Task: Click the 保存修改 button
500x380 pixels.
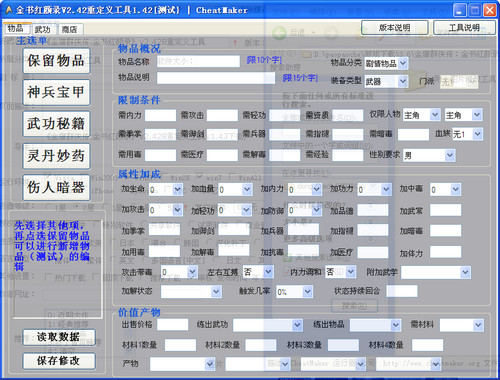Action: pyautogui.click(x=59, y=361)
